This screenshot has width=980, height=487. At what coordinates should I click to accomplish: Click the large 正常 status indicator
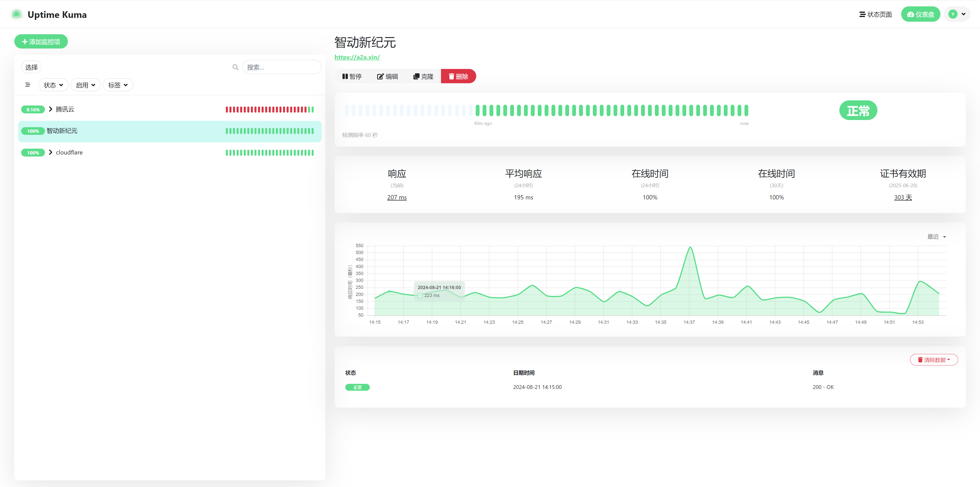click(858, 110)
